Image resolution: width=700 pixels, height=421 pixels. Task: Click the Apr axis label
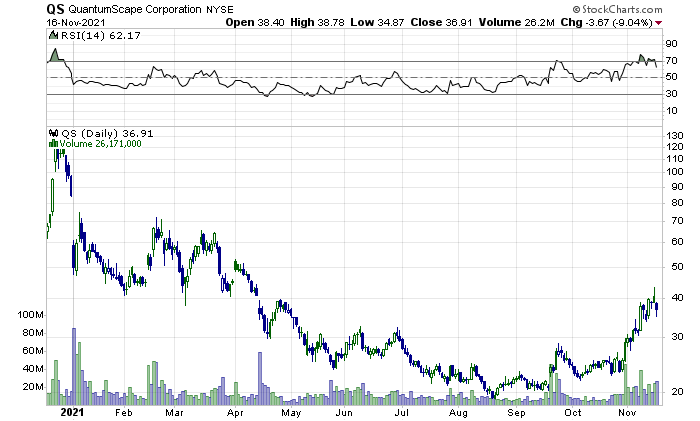coord(235,413)
